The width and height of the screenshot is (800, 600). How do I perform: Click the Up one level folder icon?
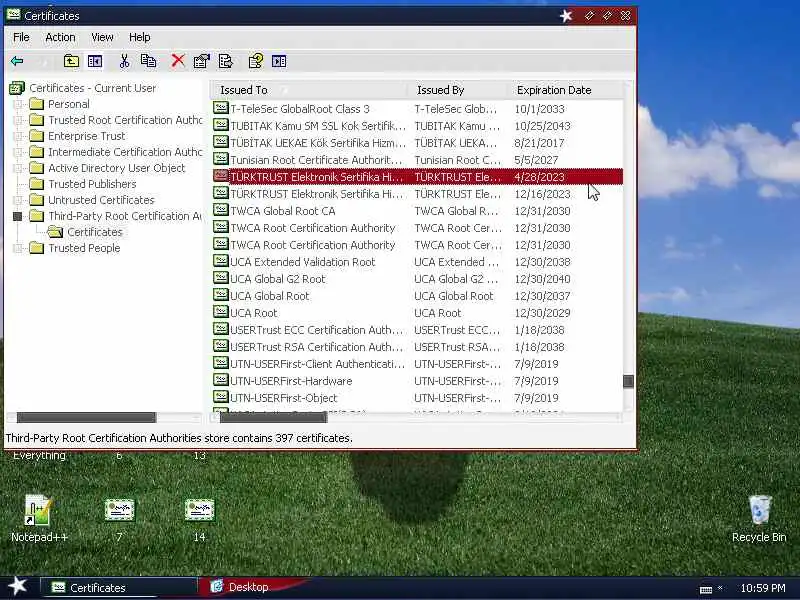(x=71, y=61)
